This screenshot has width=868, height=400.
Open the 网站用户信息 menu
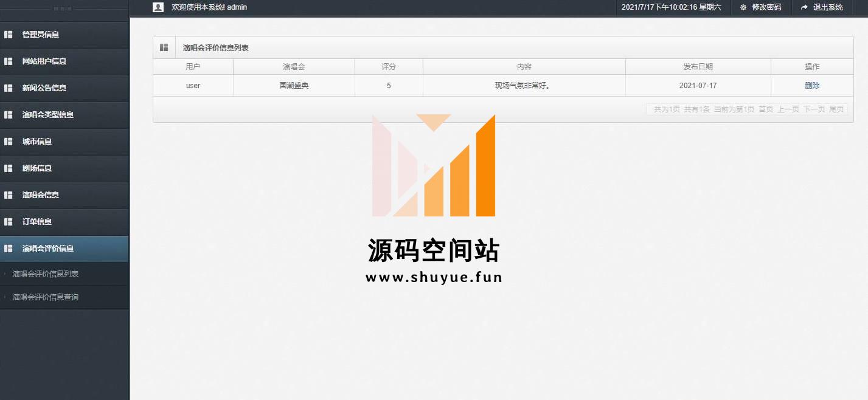click(x=64, y=61)
